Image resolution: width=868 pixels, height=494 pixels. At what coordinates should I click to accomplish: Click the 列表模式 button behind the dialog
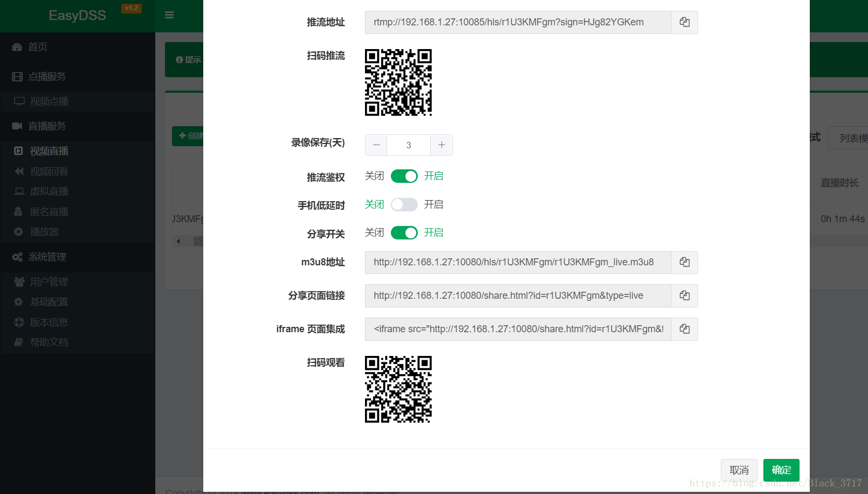click(849, 138)
